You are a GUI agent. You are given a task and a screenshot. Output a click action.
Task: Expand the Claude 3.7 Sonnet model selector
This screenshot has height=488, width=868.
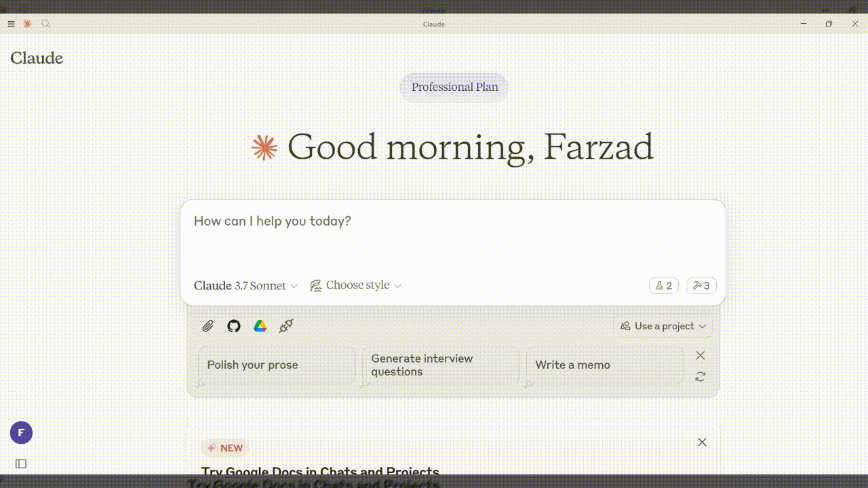[x=245, y=285]
